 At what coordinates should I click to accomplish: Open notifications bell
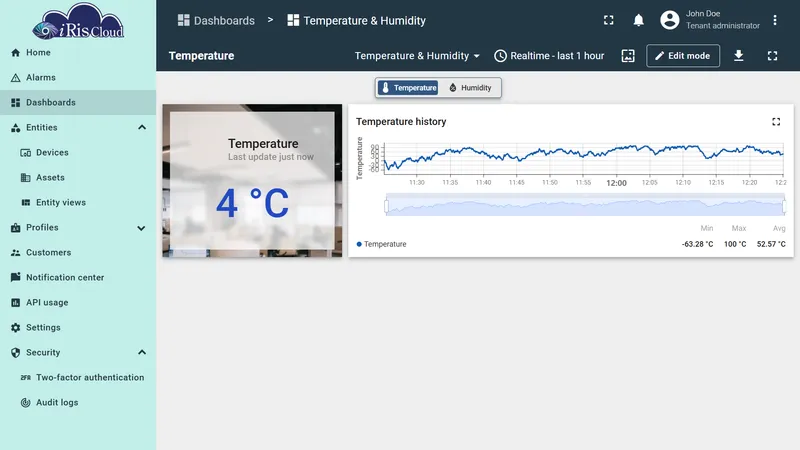click(638, 20)
